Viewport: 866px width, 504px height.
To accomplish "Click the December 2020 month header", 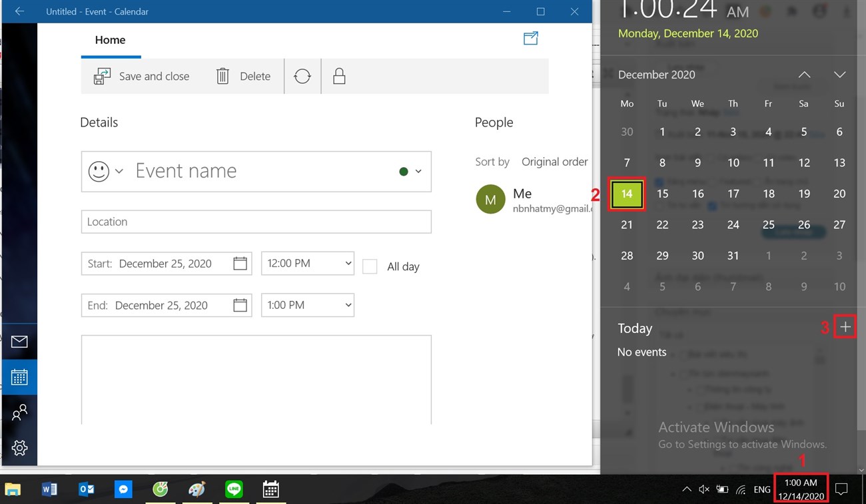I will pyautogui.click(x=656, y=75).
